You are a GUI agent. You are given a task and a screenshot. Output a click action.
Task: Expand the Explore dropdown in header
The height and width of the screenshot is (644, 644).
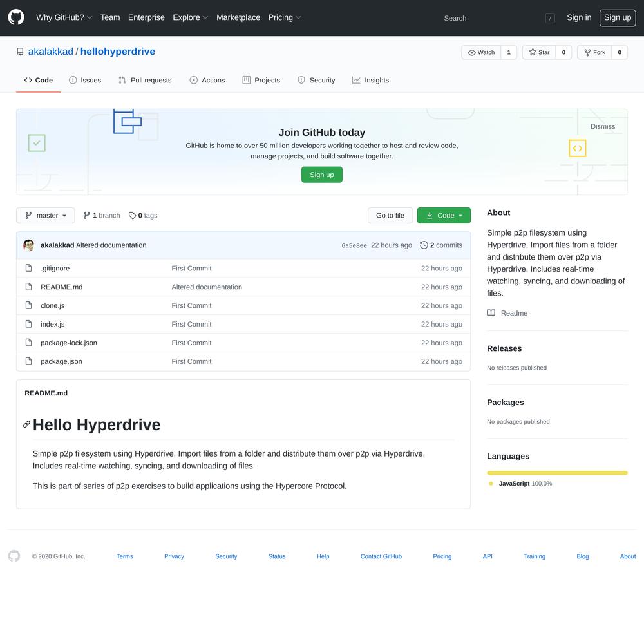pos(190,17)
